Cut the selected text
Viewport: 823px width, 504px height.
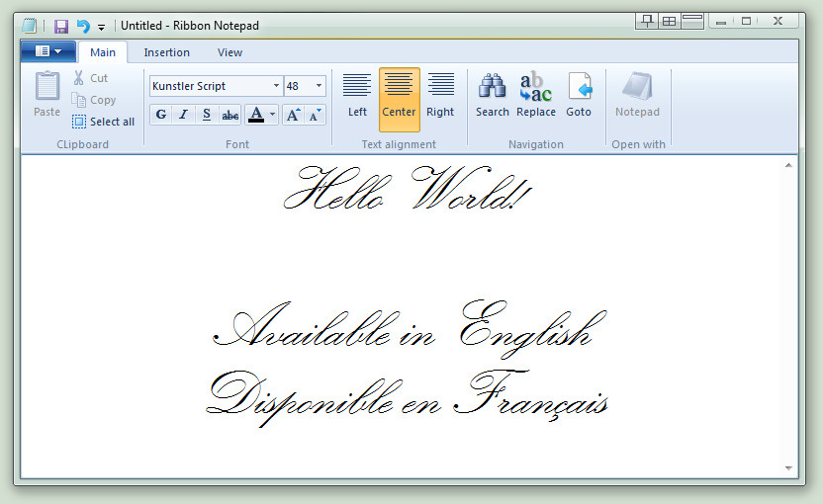pos(90,78)
